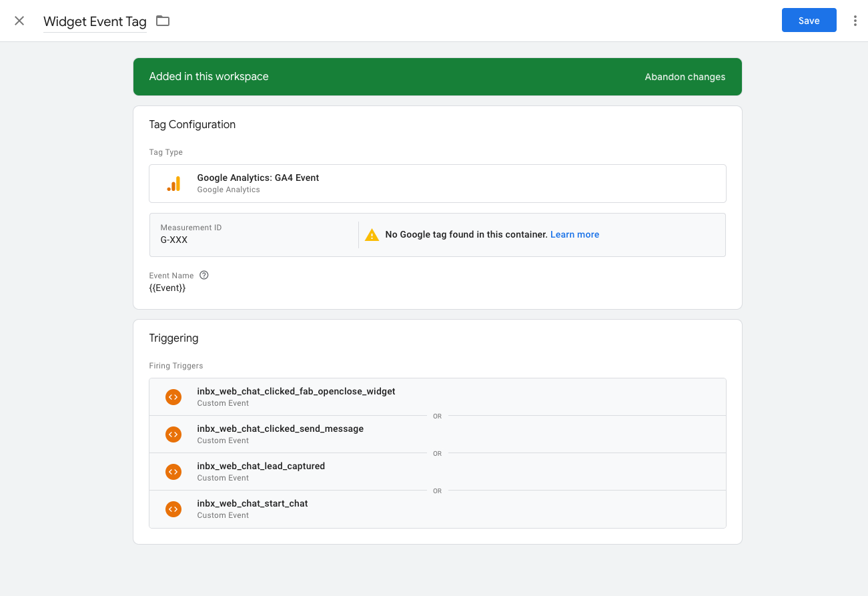
Task: Open the folder icon beside the tag name
Action: click(x=163, y=21)
